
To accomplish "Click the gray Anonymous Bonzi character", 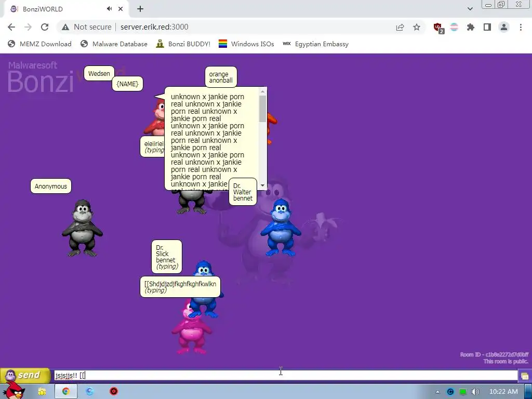I will point(82,228).
